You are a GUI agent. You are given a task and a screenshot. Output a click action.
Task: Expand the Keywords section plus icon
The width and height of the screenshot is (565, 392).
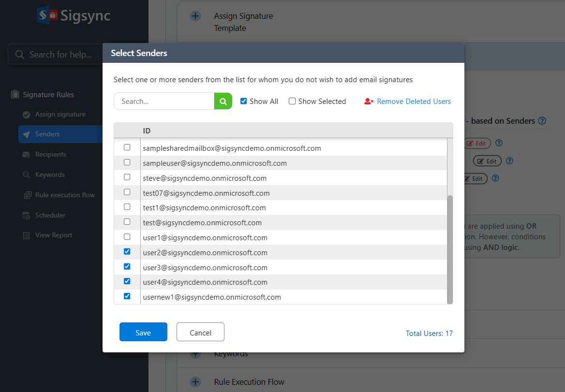pos(195,354)
